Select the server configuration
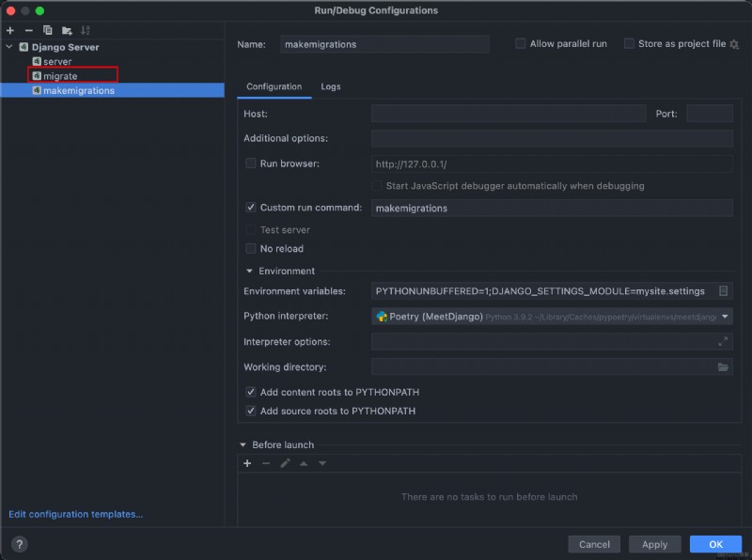 [x=57, y=61]
